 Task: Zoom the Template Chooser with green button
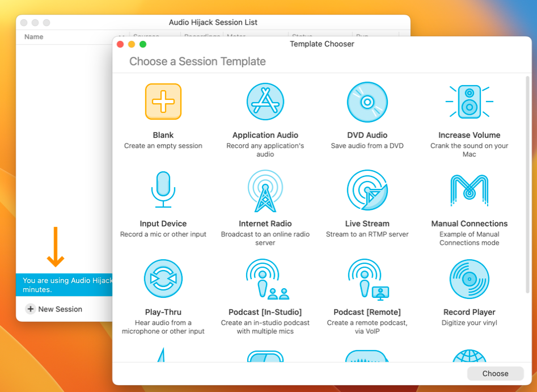click(143, 44)
